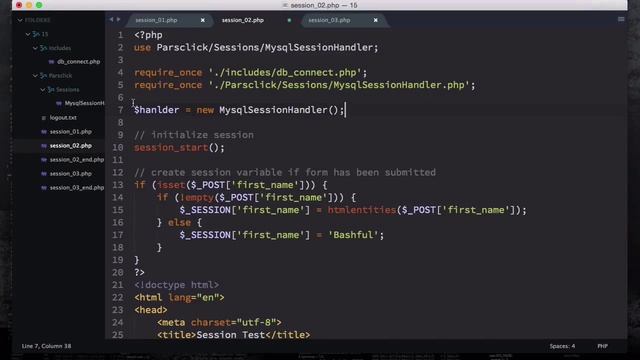
Task: Click the text file icon beside logout.txt
Action: [x=44, y=118]
